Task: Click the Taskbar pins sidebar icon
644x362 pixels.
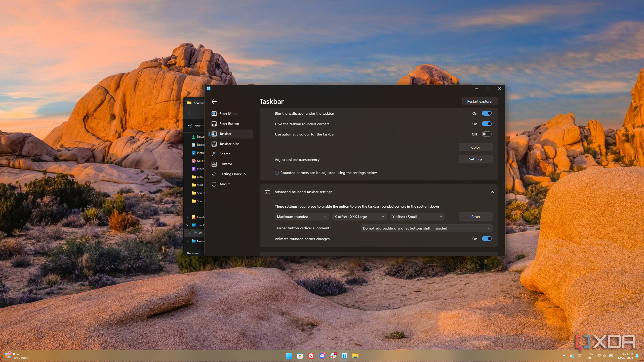Action: click(214, 144)
